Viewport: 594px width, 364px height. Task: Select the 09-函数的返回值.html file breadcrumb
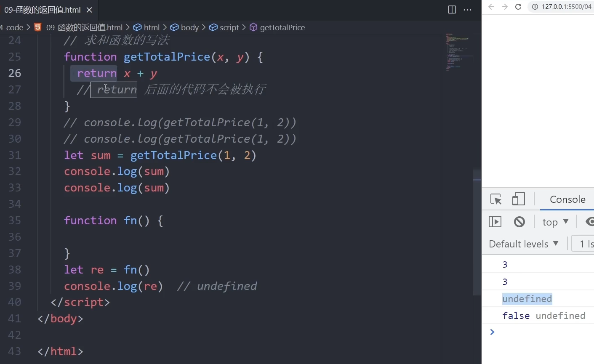coord(84,27)
